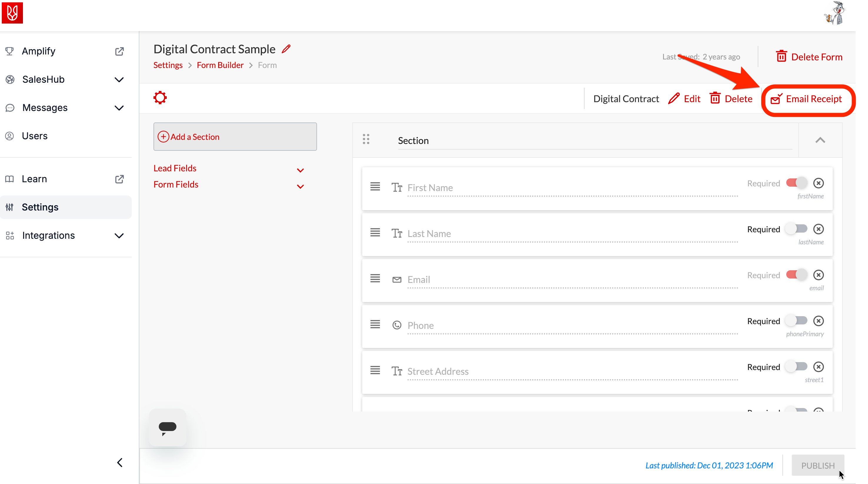This screenshot has width=868, height=484.
Task: Expand the Lead Fields list
Action: coord(300,170)
